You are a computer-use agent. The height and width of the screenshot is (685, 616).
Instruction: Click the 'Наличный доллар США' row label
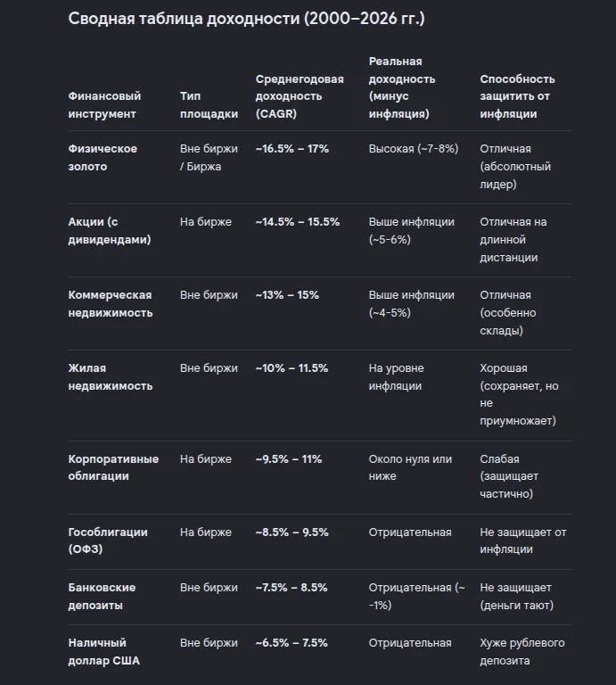click(x=104, y=651)
